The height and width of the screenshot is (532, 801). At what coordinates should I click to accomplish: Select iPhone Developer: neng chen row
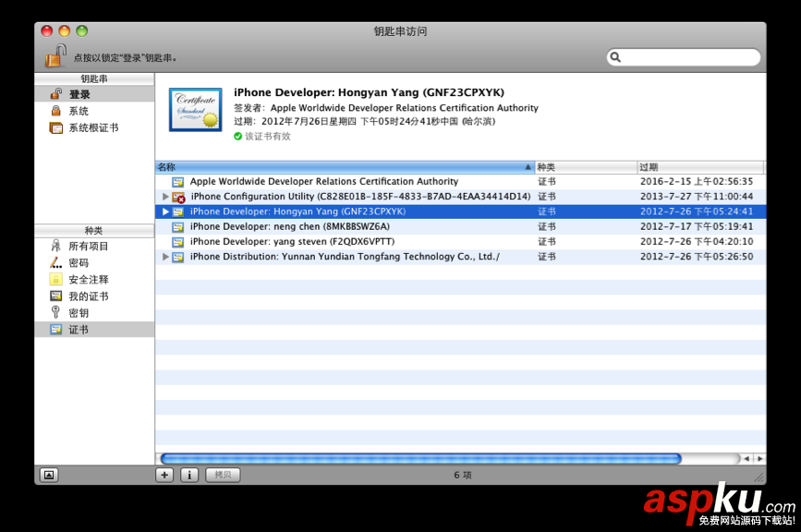pos(460,226)
